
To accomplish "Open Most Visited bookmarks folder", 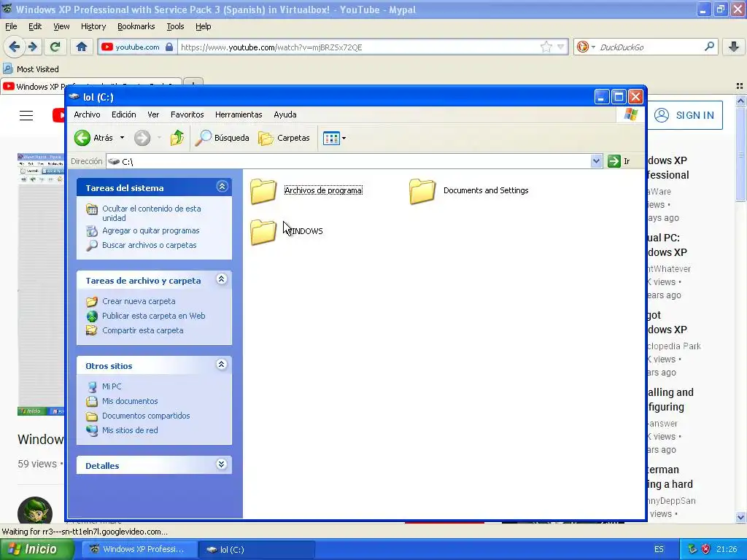I will tap(31, 69).
